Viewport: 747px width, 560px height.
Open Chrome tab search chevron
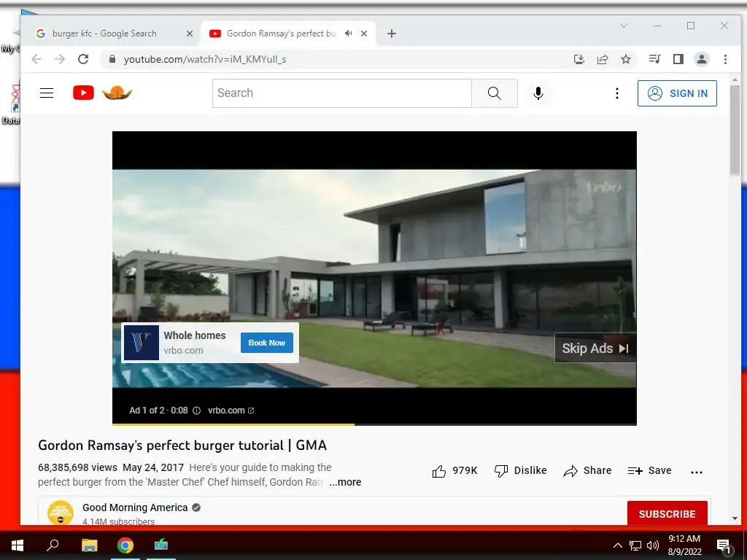click(x=624, y=26)
